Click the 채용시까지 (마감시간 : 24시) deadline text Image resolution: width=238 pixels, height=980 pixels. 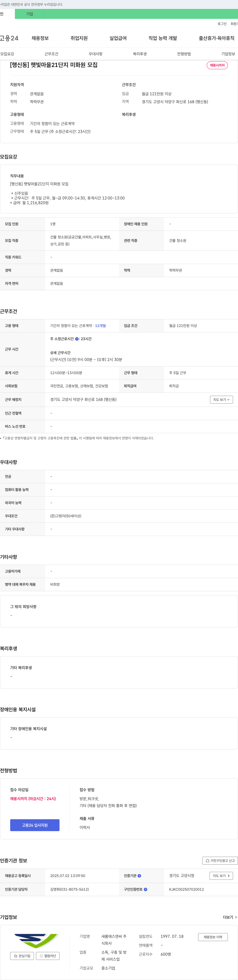click(33, 799)
